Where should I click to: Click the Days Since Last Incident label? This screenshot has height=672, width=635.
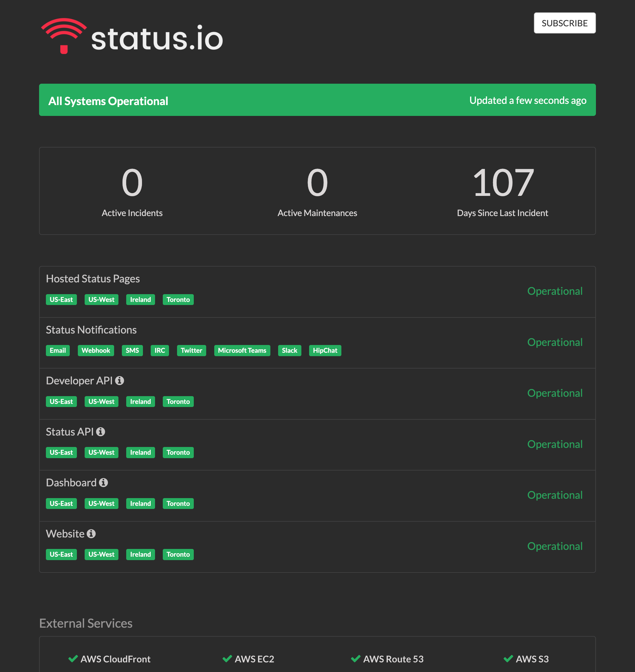503,213
